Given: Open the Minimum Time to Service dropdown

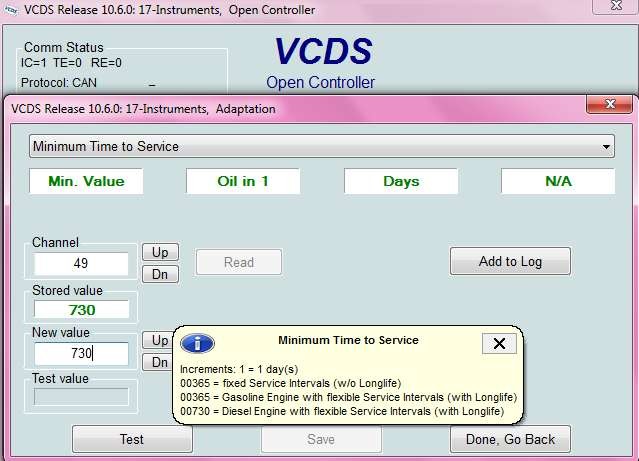Looking at the screenshot, I should point(322,146).
